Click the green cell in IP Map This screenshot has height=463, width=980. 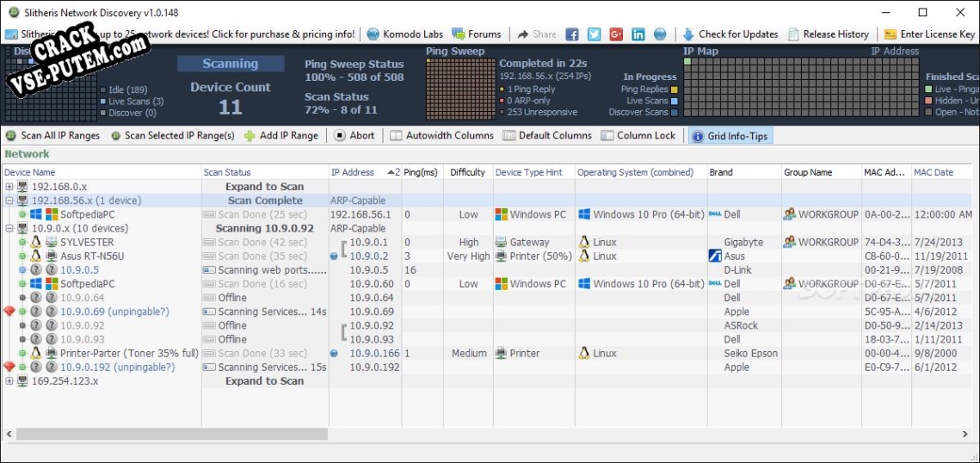[687, 61]
